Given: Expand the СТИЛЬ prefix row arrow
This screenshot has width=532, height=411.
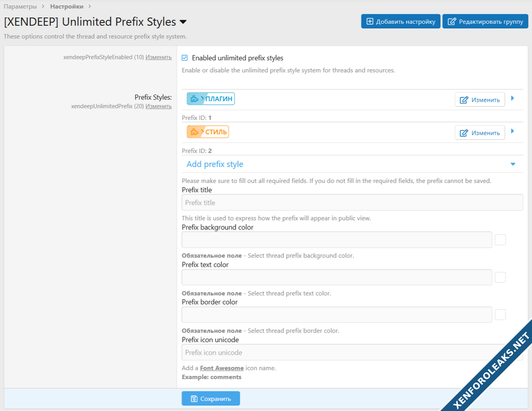Looking at the screenshot, I should pyautogui.click(x=513, y=131).
